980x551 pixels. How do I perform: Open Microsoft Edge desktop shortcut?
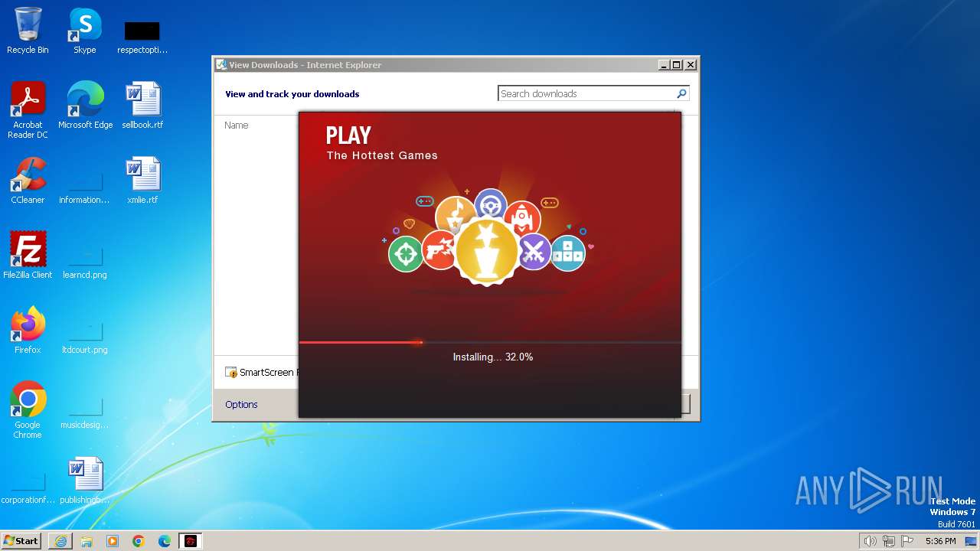click(x=85, y=105)
